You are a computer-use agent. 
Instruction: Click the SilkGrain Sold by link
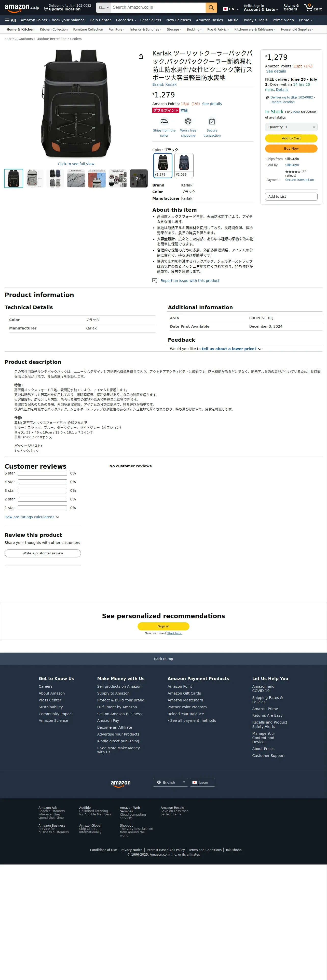pyautogui.click(x=292, y=165)
